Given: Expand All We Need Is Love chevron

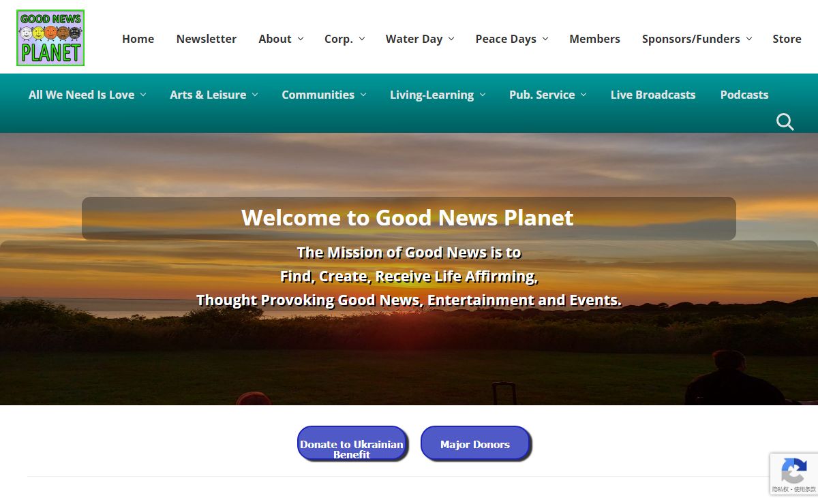Looking at the screenshot, I should point(143,95).
